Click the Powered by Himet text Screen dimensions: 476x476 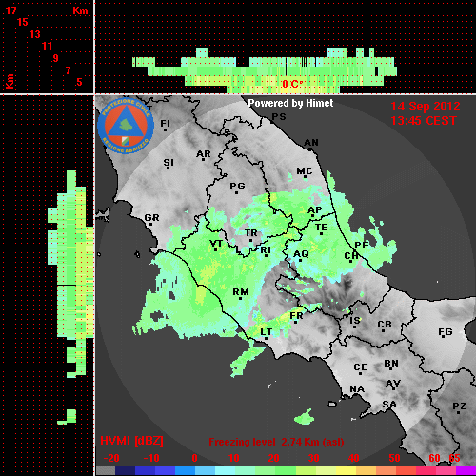(290, 103)
